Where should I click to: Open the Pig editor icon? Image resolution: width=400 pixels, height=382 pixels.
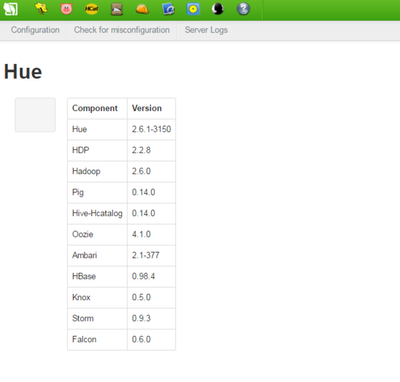tap(66, 9)
